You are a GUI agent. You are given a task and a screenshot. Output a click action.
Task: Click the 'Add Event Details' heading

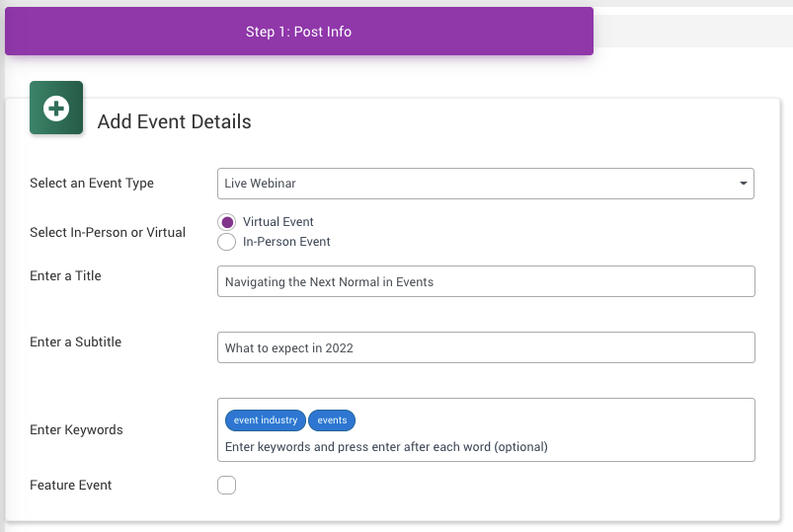tap(174, 122)
